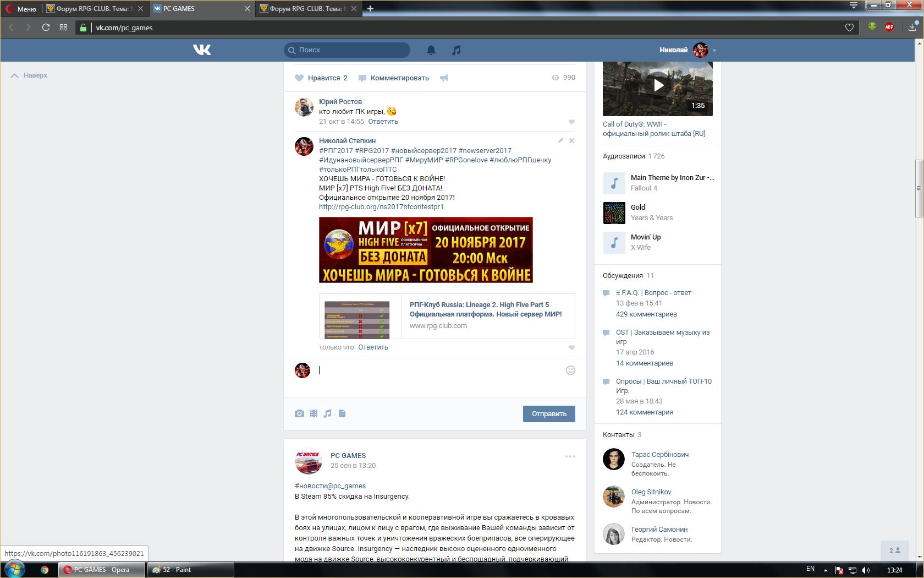Open the OST Заказываем музыку discussion

coord(663,337)
